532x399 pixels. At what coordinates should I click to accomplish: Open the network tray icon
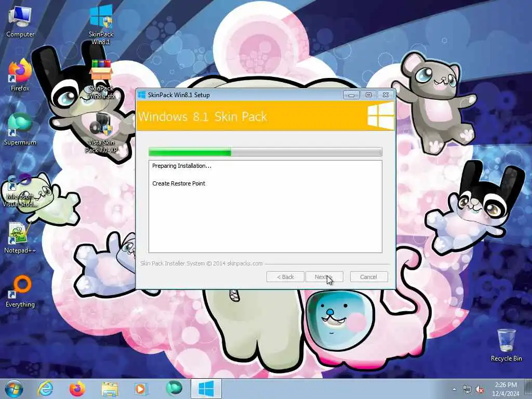pos(467,390)
